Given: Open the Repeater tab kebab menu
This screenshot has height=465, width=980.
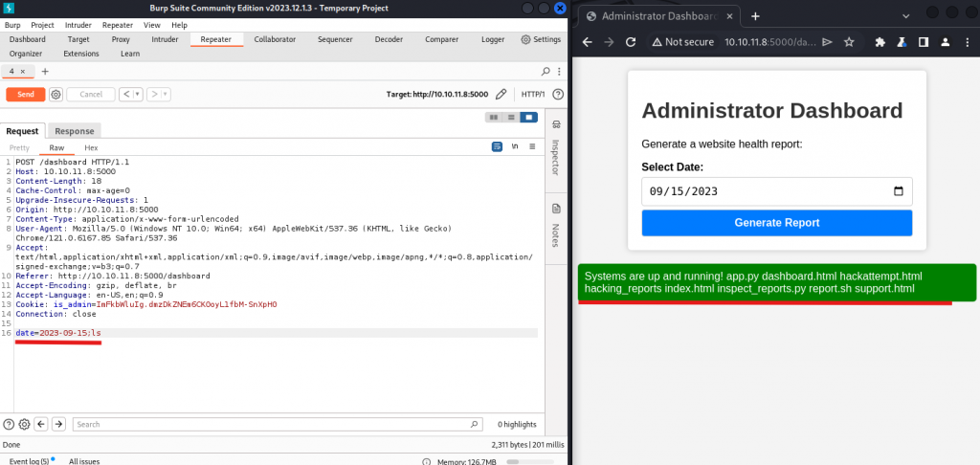Looking at the screenshot, I should tap(559, 71).
